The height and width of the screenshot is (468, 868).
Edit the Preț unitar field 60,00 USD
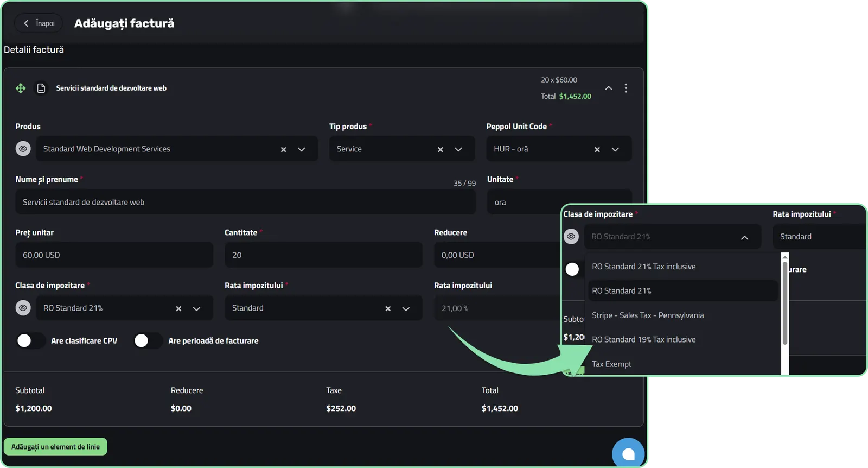(114, 255)
